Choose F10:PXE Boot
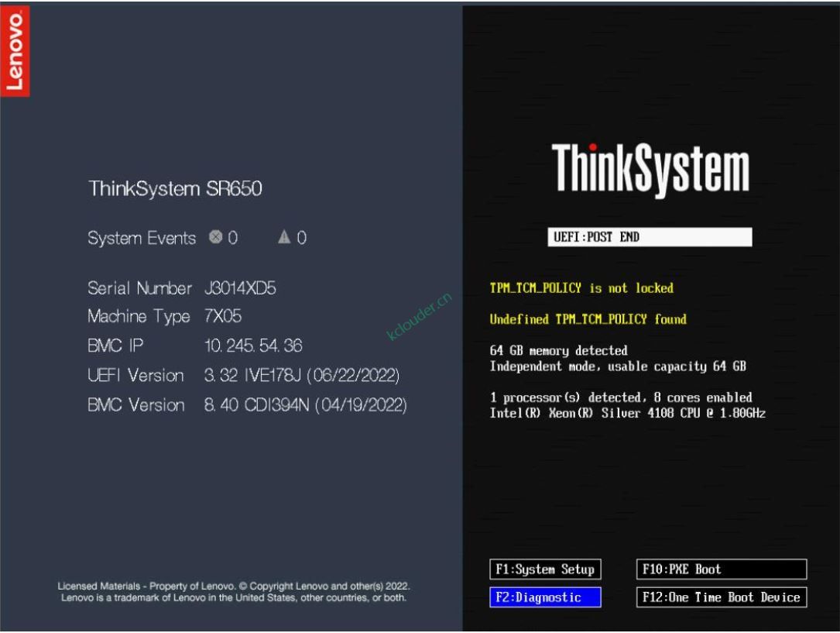The height and width of the screenshot is (633, 840). 721,569
